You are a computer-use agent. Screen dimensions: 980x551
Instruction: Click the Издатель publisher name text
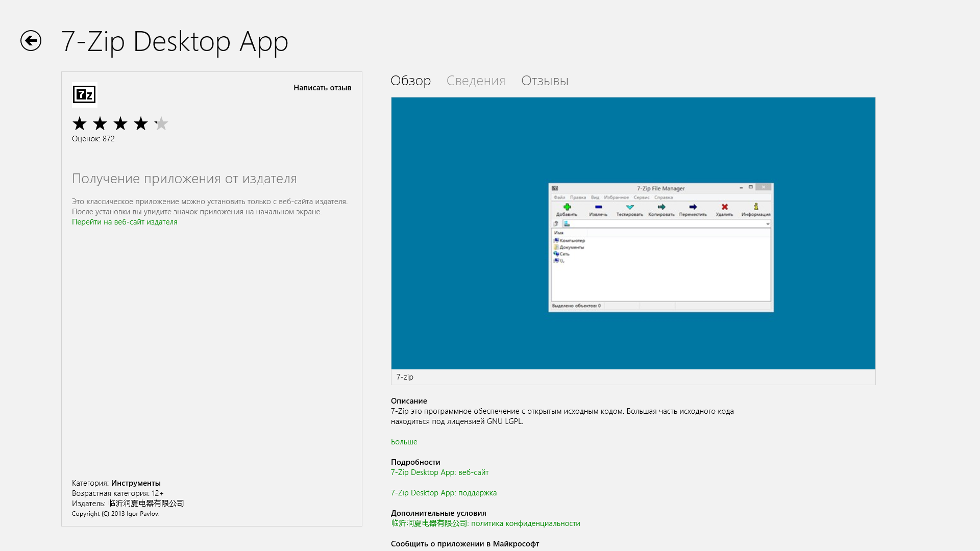[x=128, y=504]
